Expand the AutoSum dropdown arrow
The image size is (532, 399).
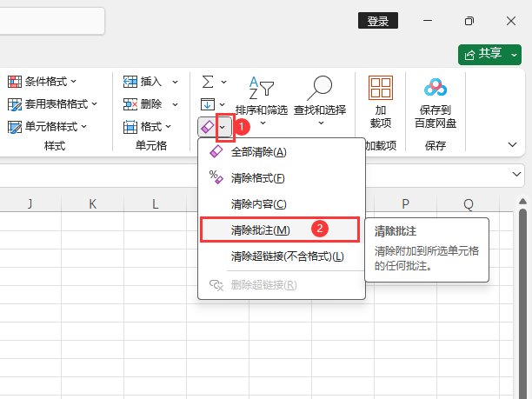tap(224, 82)
